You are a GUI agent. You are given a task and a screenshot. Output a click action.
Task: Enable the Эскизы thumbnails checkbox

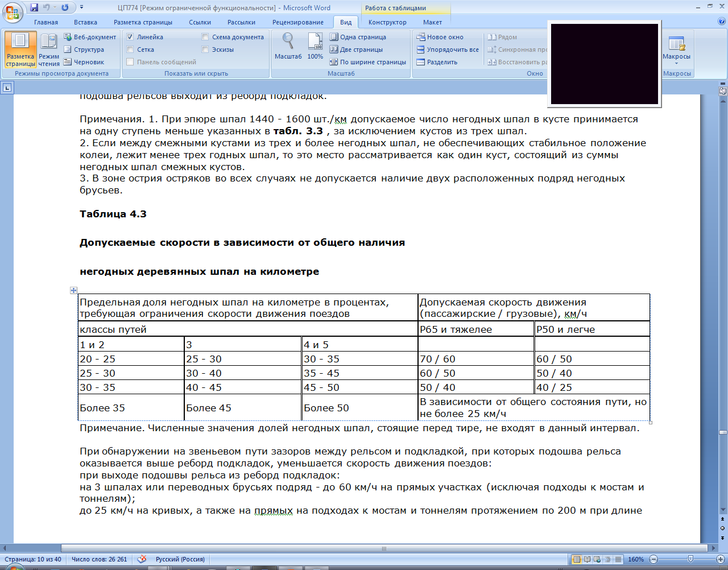(205, 49)
